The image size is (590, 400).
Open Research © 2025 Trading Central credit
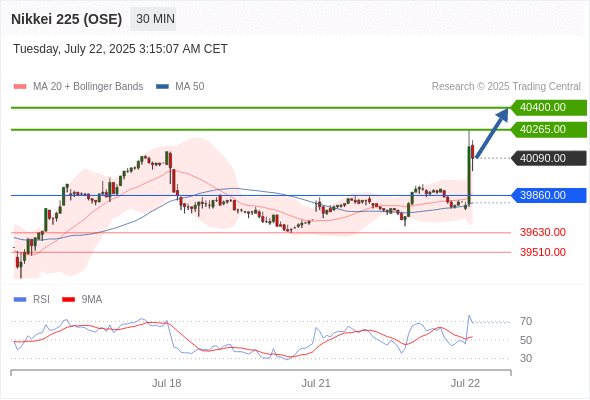pyautogui.click(x=506, y=87)
